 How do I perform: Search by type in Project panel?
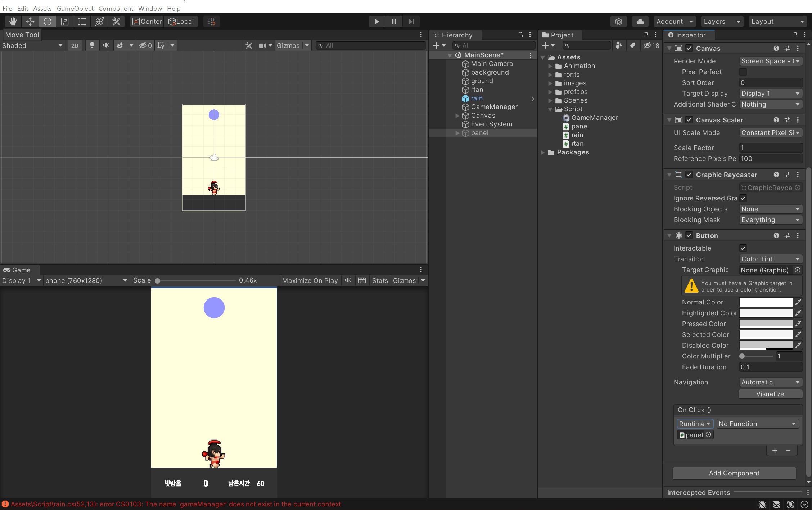619,45
